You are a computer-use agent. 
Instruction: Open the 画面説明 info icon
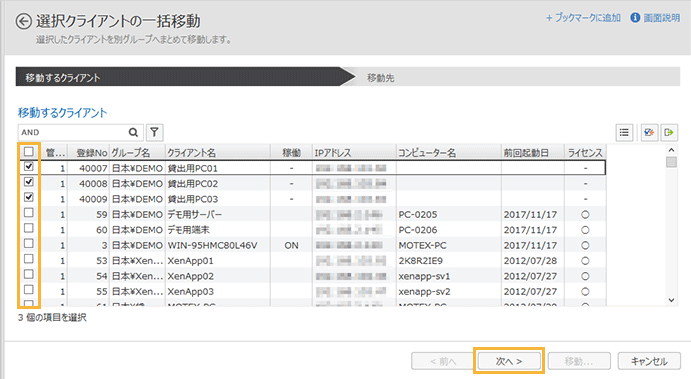click(x=635, y=18)
